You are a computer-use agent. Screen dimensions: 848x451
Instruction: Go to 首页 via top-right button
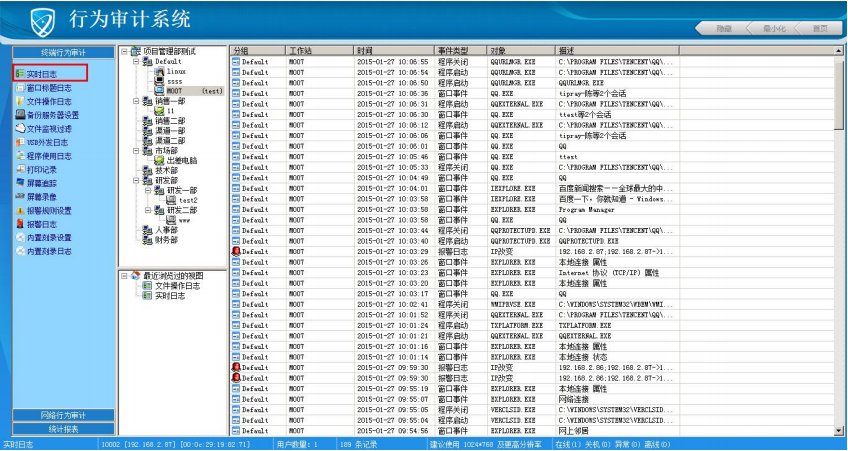[819, 28]
